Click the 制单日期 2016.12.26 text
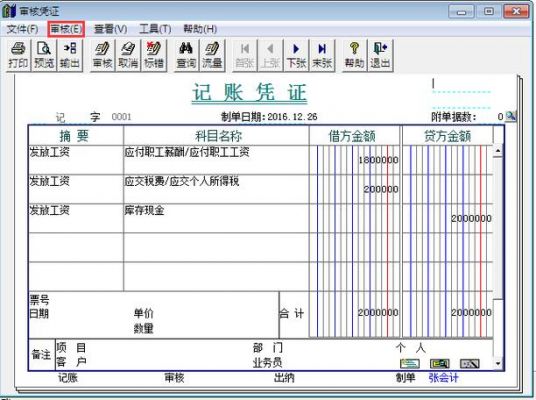The width and height of the screenshot is (536, 400). point(269,117)
